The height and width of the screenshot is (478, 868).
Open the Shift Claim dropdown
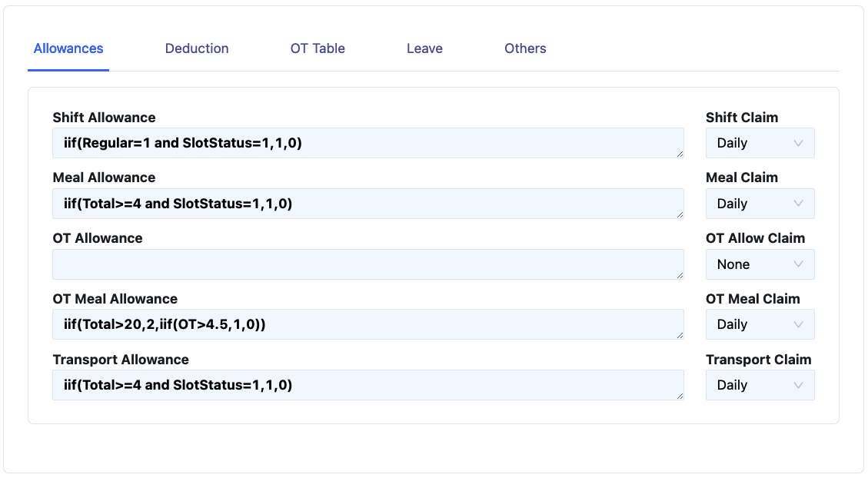coord(759,143)
